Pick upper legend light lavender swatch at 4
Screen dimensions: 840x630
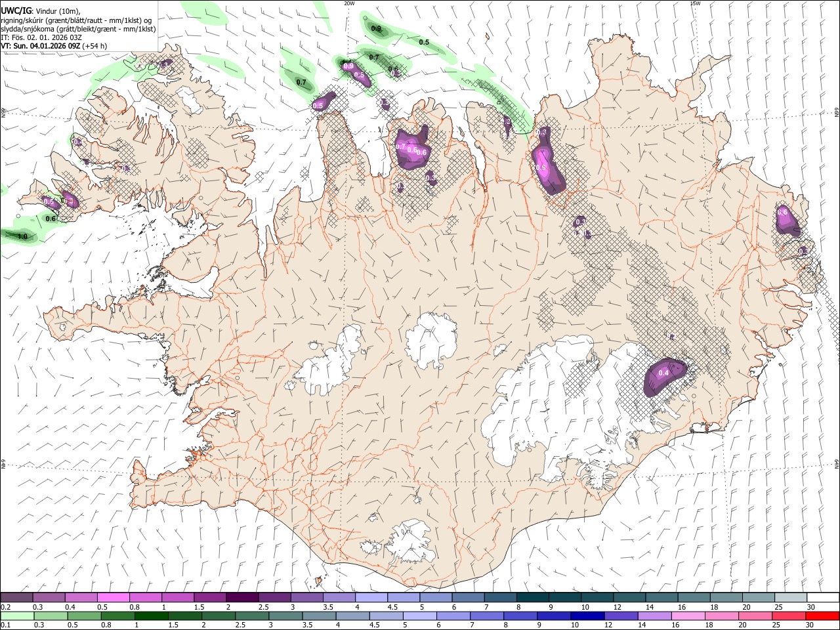click(x=371, y=598)
